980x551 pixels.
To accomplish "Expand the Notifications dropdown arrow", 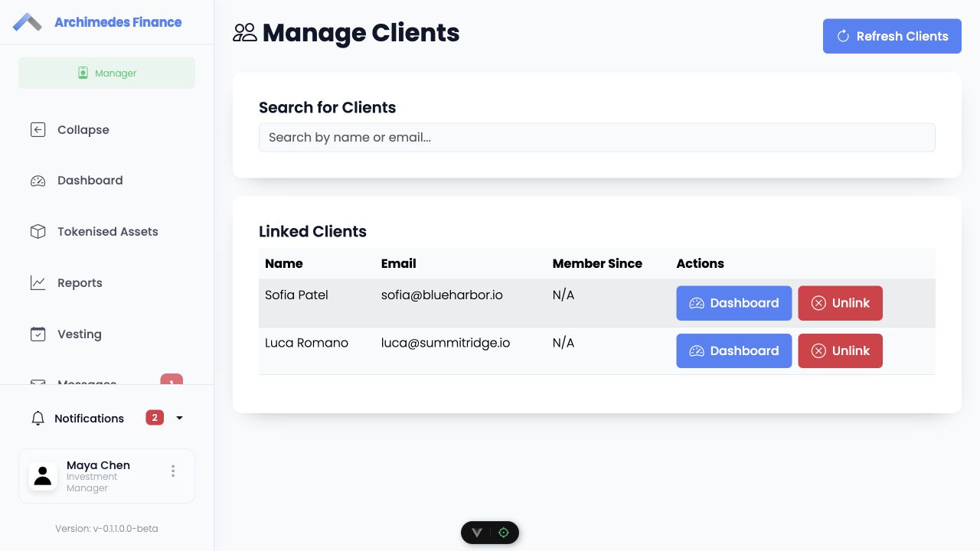I will [x=180, y=418].
